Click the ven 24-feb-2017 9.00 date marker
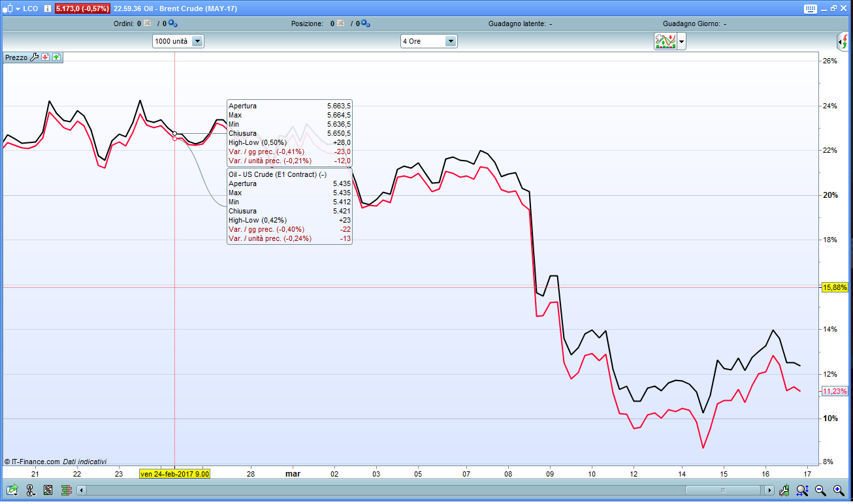Viewport: 853px width, 504px height. point(174,474)
